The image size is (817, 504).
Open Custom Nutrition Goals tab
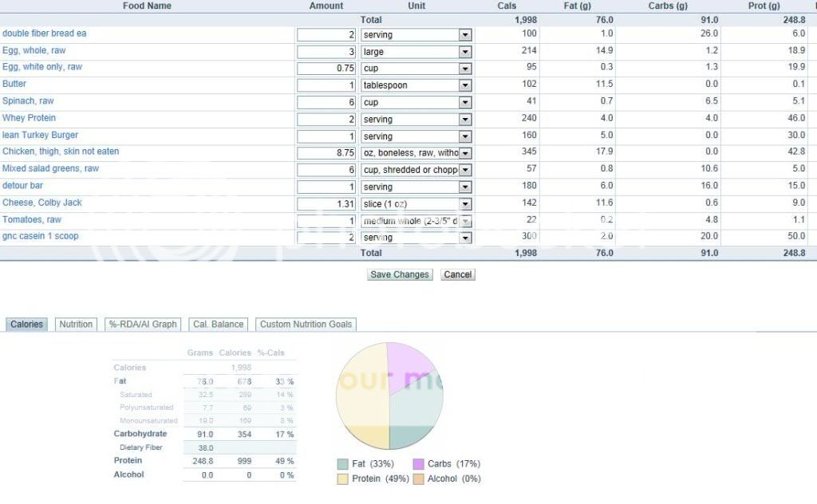(x=306, y=325)
